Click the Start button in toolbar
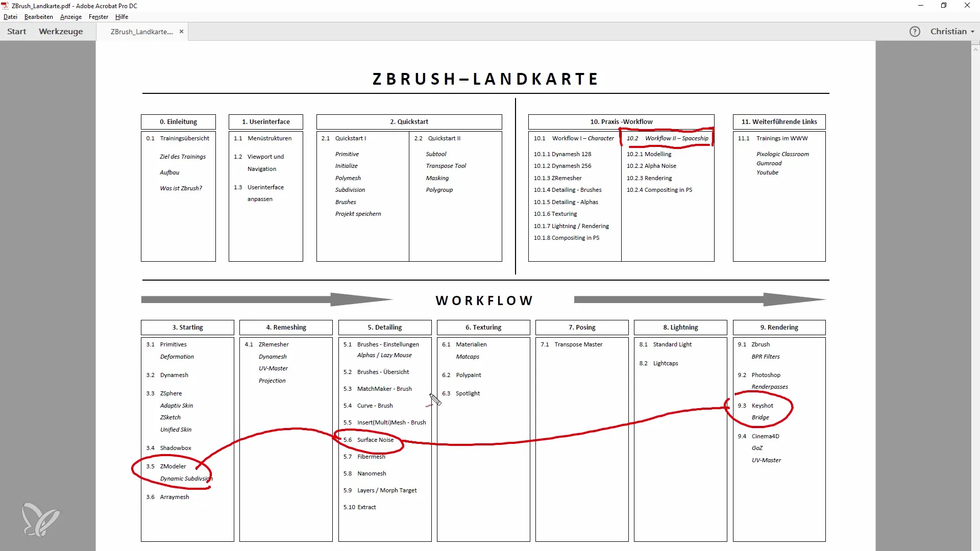The height and width of the screenshot is (551, 980). coord(17,32)
